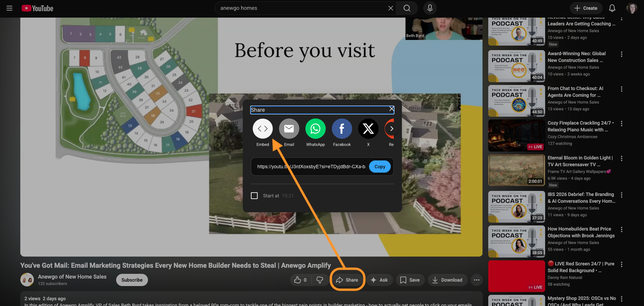
Task: Open Eternal Bloom in Golden Light thumbnail
Action: tap(516, 170)
